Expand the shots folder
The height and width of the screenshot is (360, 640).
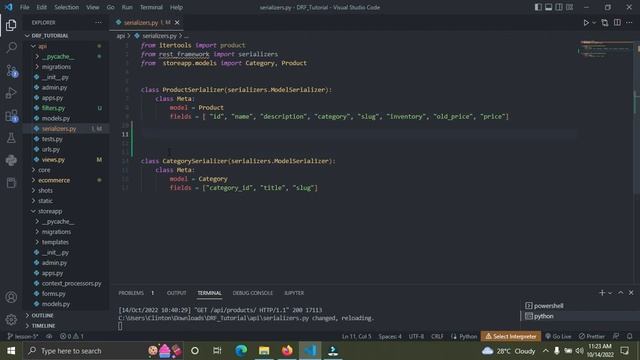click(x=45, y=191)
